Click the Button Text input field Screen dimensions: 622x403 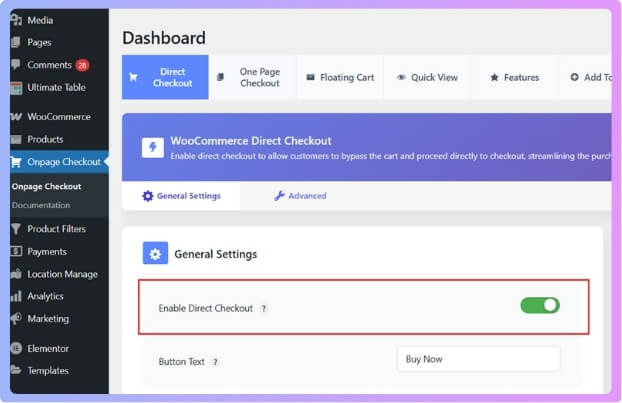479,359
